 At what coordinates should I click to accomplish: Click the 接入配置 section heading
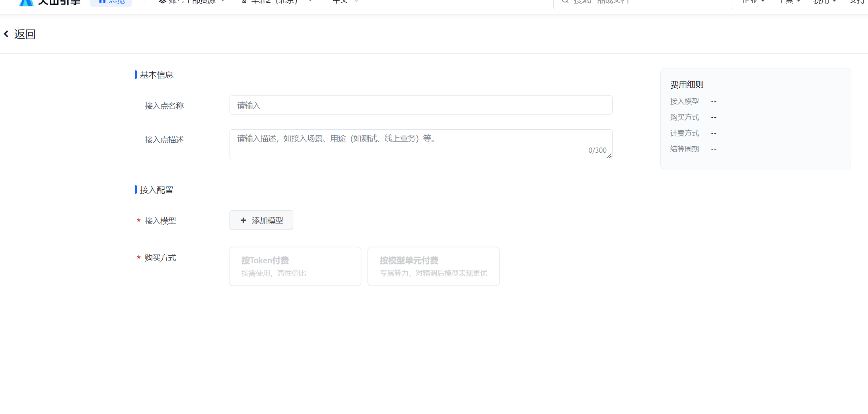[157, 190]
